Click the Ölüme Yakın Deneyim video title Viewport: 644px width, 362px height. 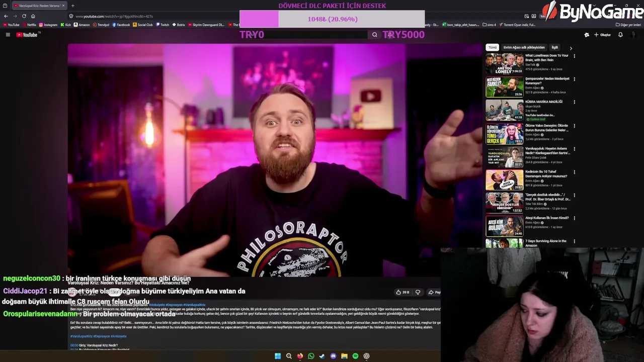click(x=547, y=128)
